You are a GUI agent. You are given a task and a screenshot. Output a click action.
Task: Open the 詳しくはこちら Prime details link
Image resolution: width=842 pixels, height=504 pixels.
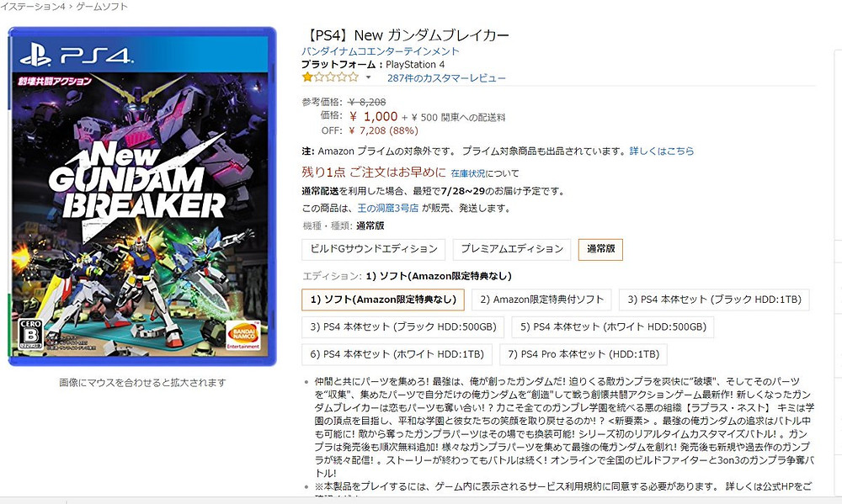(662, 151)
